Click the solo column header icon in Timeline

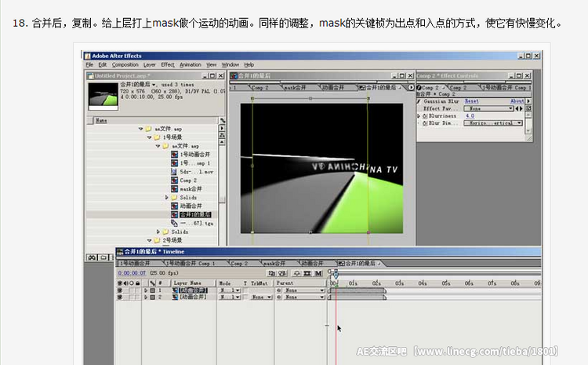[x=132, y=283]
